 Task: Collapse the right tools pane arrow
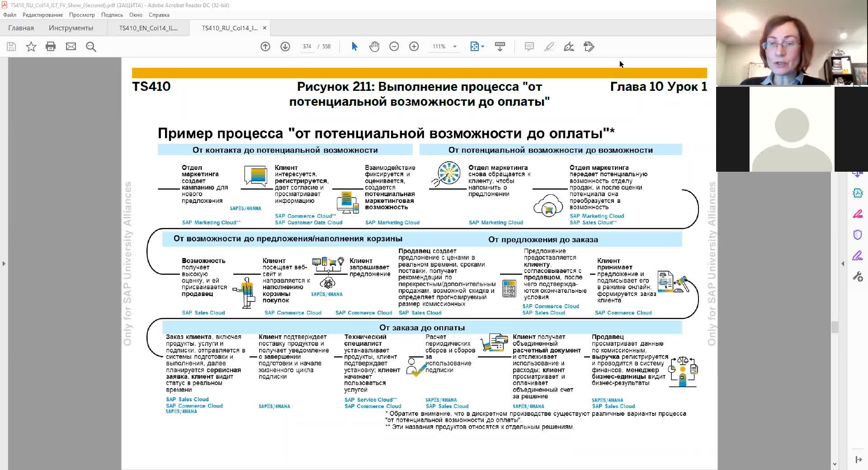pos(843,263)
